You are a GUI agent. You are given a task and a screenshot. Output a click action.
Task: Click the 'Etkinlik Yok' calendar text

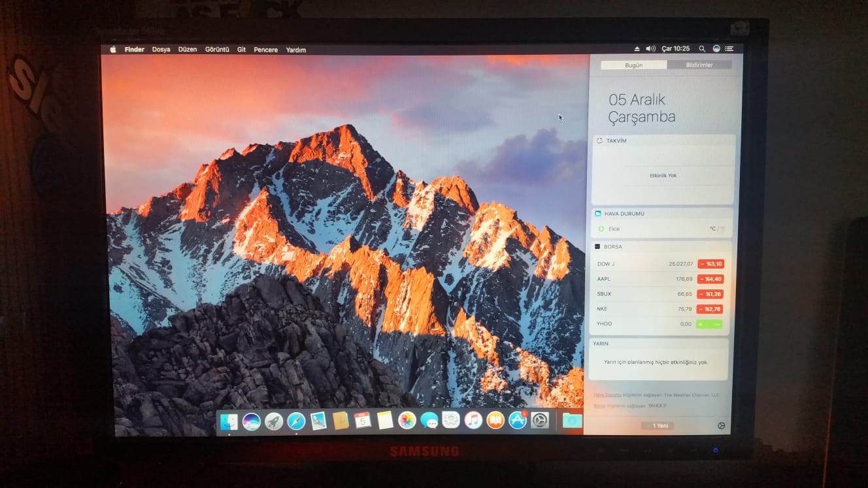(663, 176)
